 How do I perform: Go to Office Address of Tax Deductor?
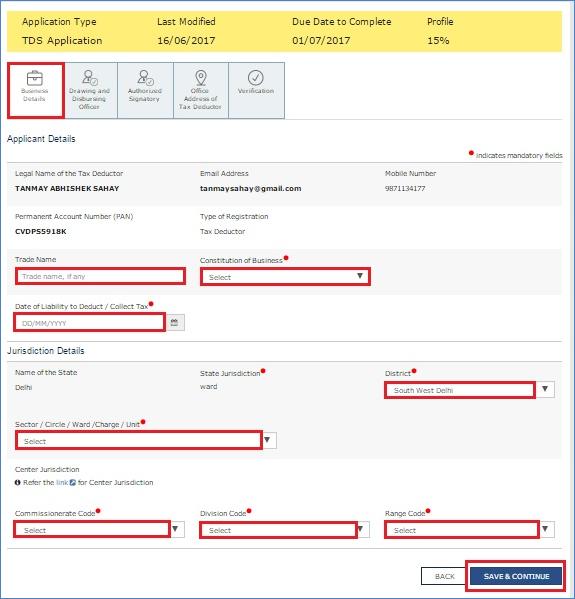coord(201,91)
